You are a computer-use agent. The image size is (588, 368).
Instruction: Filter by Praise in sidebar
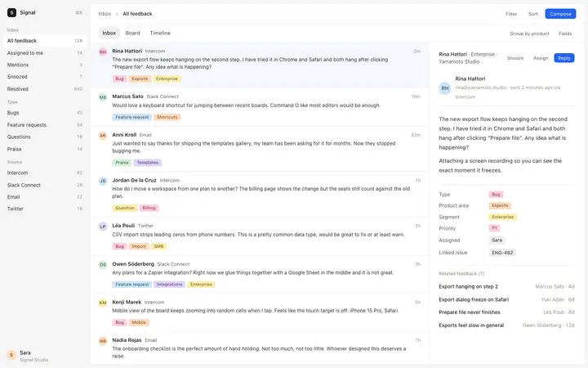(x=45, y=149)
